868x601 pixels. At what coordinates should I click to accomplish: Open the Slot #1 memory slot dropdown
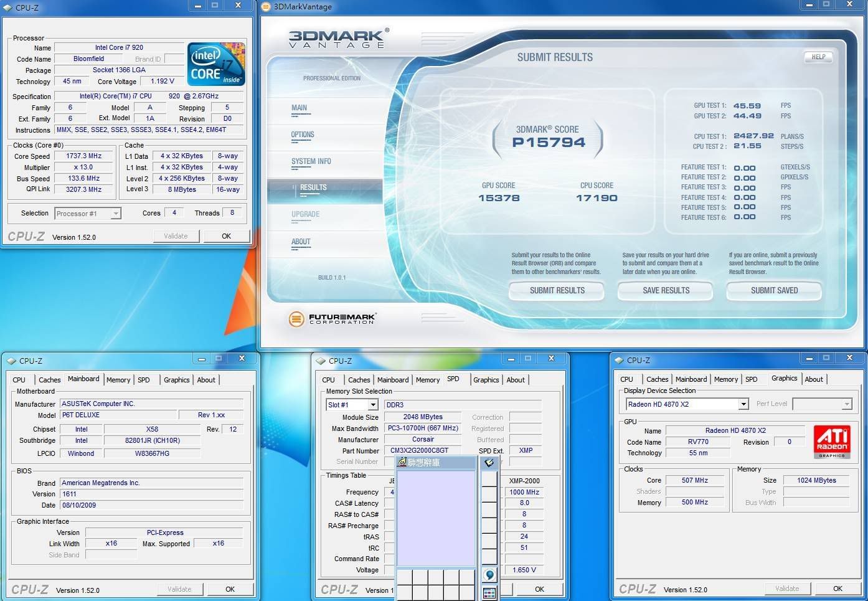click(373, 405)
